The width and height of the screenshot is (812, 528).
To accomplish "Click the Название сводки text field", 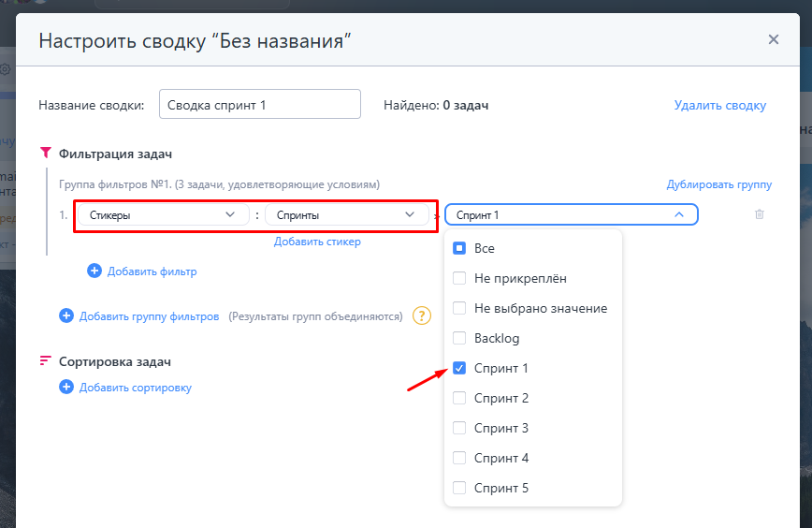I will pyautogui.click(x=259, y=105).
